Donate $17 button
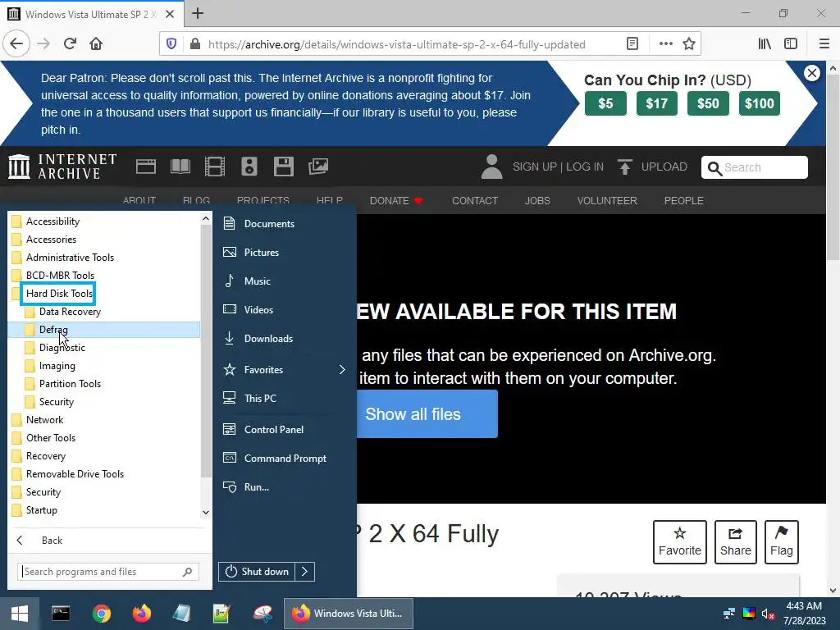Image resolution: width=840 pixels, height=630 pixels. click(657, 103)
